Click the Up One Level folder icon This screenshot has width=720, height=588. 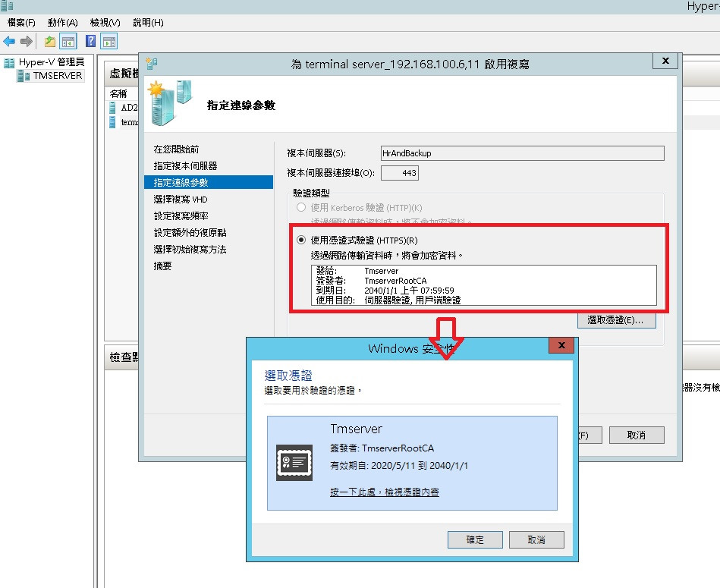pyautogui.click(x=49, y=41)
